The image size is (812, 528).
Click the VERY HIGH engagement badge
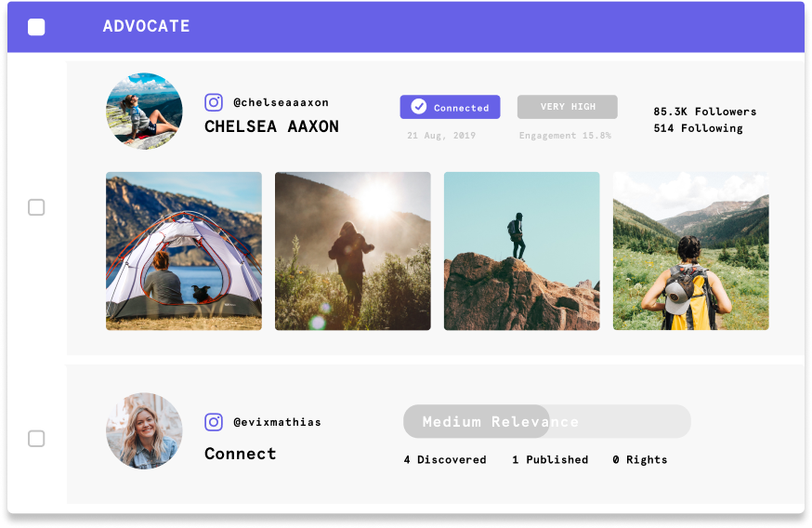567,107
